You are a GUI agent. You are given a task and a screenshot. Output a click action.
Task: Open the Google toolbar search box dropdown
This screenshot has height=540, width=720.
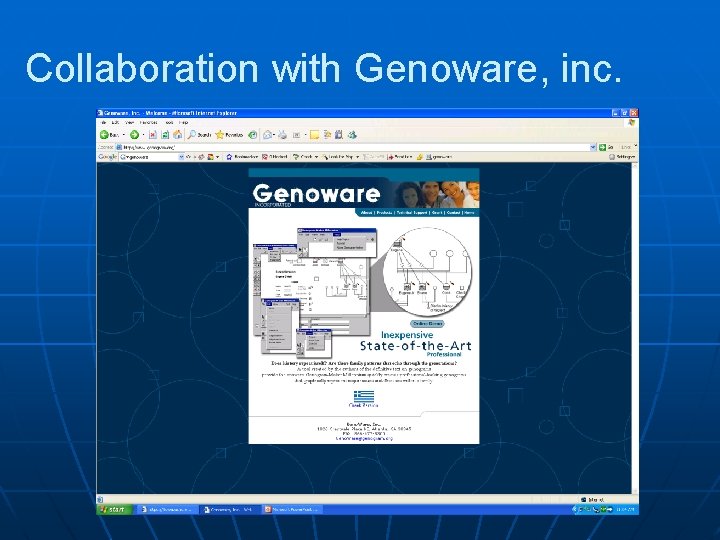pyautogui.click(x=181, y=157)
